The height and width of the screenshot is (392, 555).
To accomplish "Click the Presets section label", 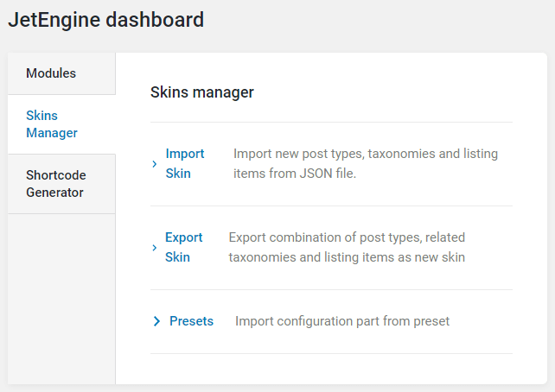I will pos(192,321).
